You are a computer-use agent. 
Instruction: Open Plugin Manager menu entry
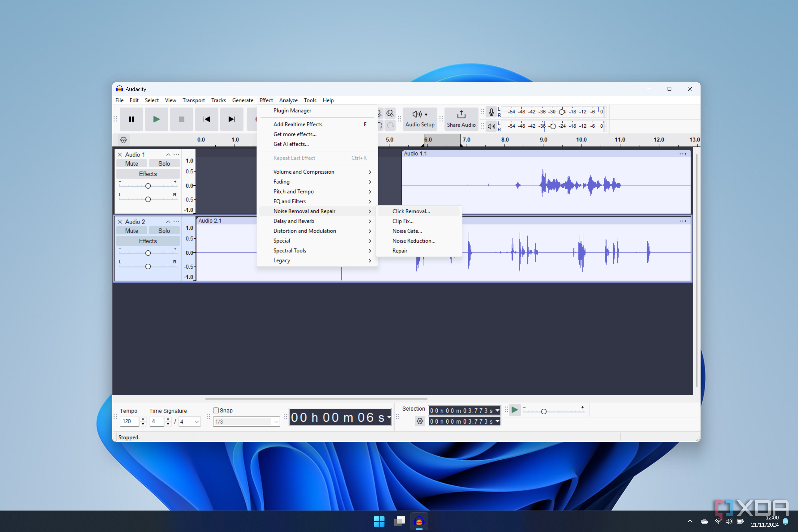pyautogui.click(x=317, y=110)
